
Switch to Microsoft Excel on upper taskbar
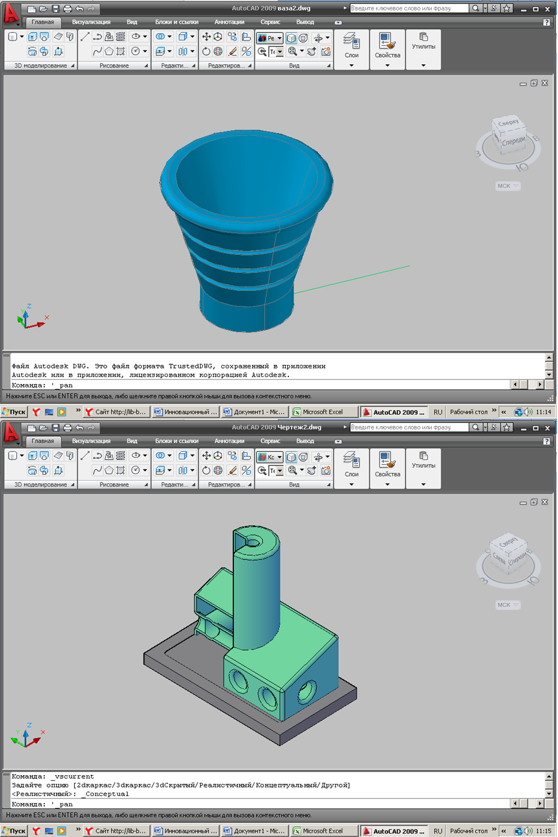[x=324, y=412]
